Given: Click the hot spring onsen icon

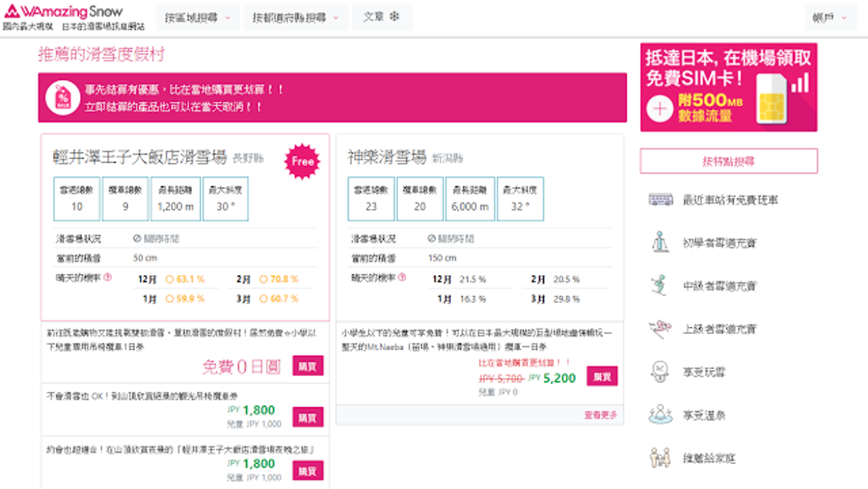Looking at the screenshot, I should pyautogui.click(x=660, y=415).
